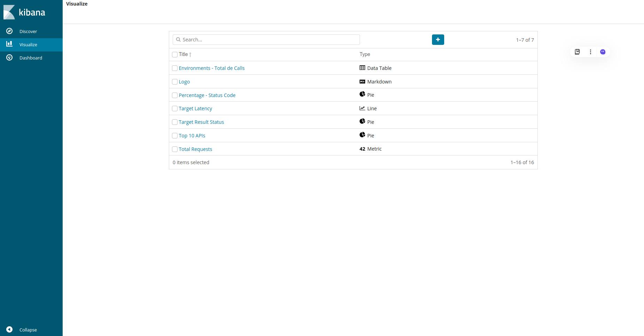Collapse the side navigation
The image size is (644, 336).
point(10,329)
